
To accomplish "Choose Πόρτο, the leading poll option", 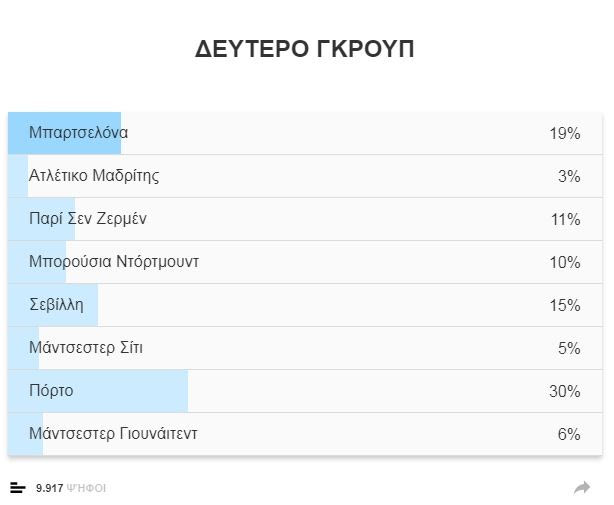I will tap(51, 391).
